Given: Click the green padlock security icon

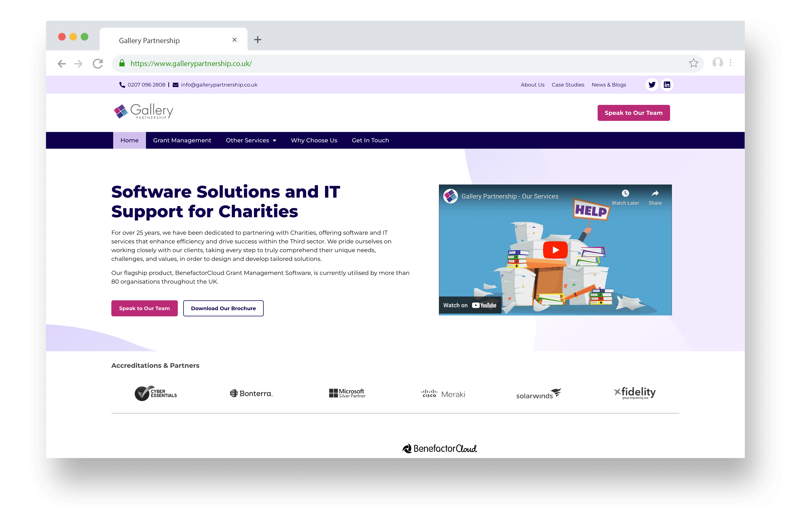Looking at the screenshot, I should pos(122,63).
